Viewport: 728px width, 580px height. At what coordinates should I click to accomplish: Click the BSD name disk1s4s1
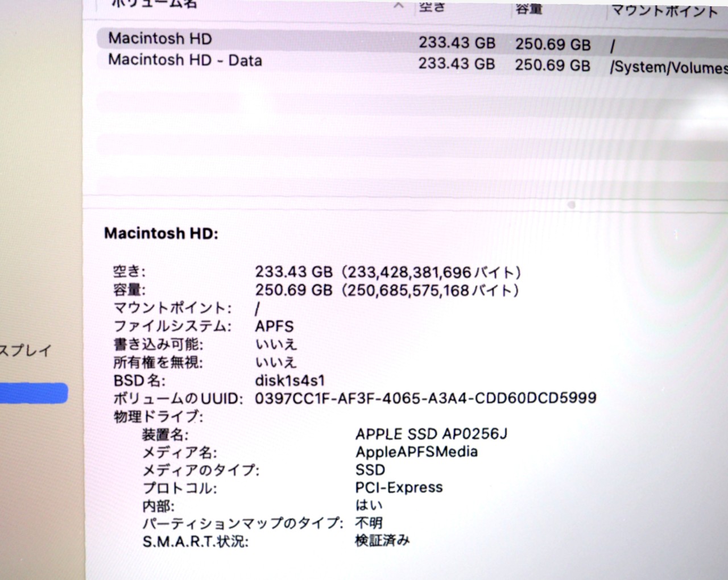point(289,380)
